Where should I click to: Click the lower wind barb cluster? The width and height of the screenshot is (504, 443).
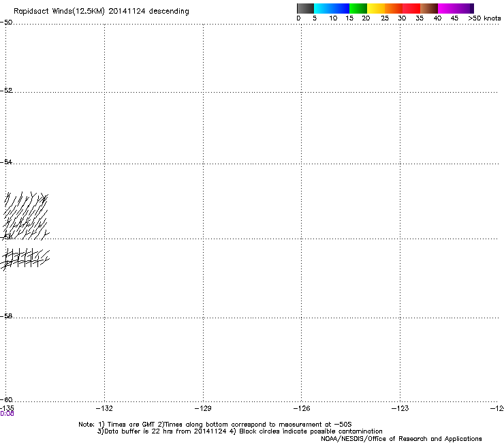coord(25,259)
